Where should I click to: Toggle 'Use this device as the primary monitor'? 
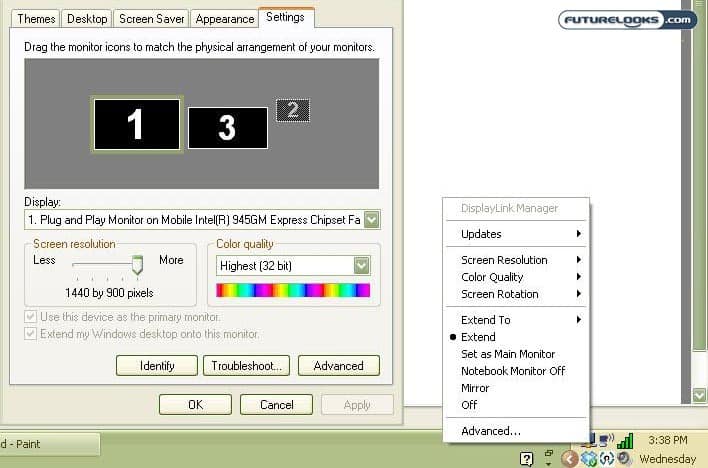(x=32, y=317)
